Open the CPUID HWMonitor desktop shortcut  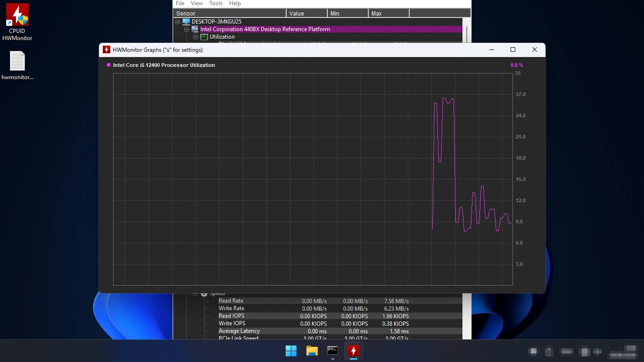tap(17, 22)
